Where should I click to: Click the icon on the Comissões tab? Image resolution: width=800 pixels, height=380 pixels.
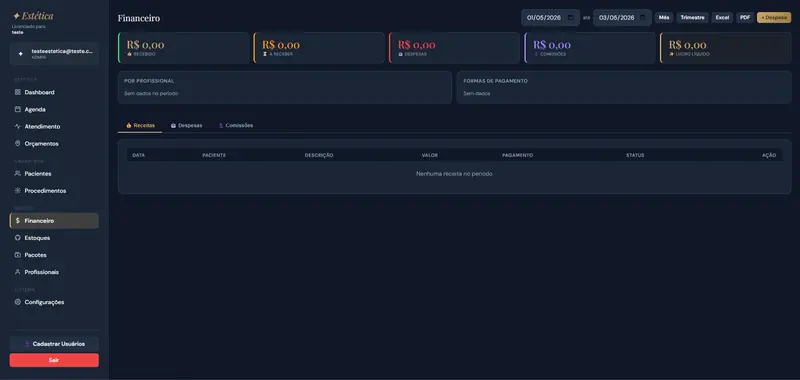pyautogui.click(x=221, y=125)
